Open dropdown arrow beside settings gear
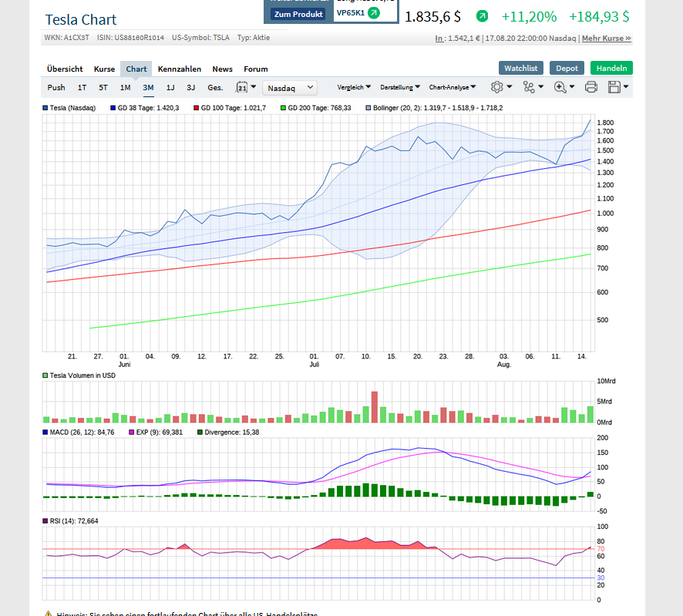This screenshot has height=616, width=683. (510, 86)
